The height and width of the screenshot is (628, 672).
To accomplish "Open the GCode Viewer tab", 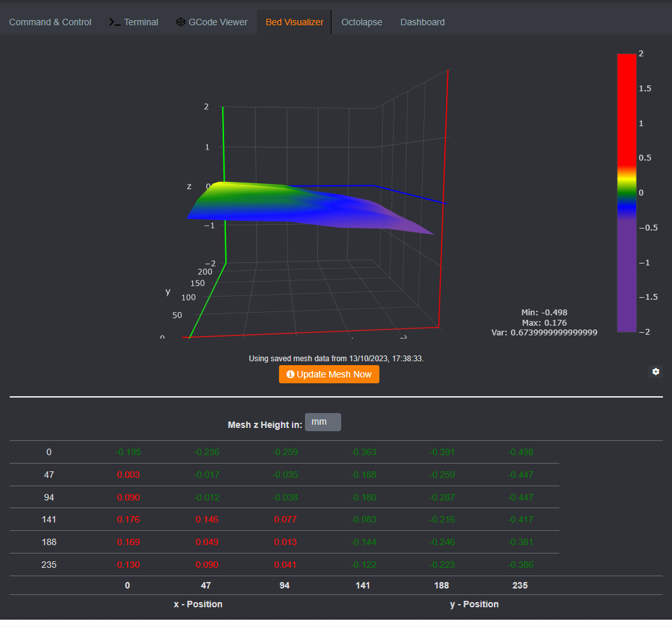I will (212, 22).
